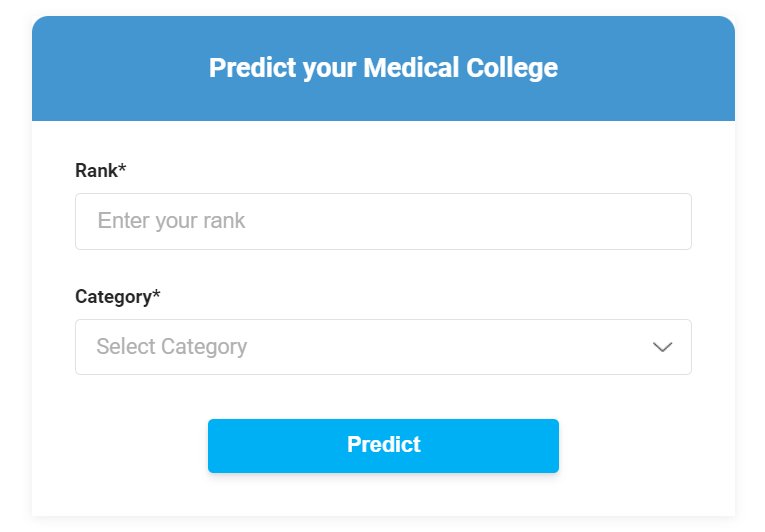Click the 'Enter your rank' placeholder text
Image resolution: width=765 pixels, height=532 pixels.
click(x=172, y=221)
